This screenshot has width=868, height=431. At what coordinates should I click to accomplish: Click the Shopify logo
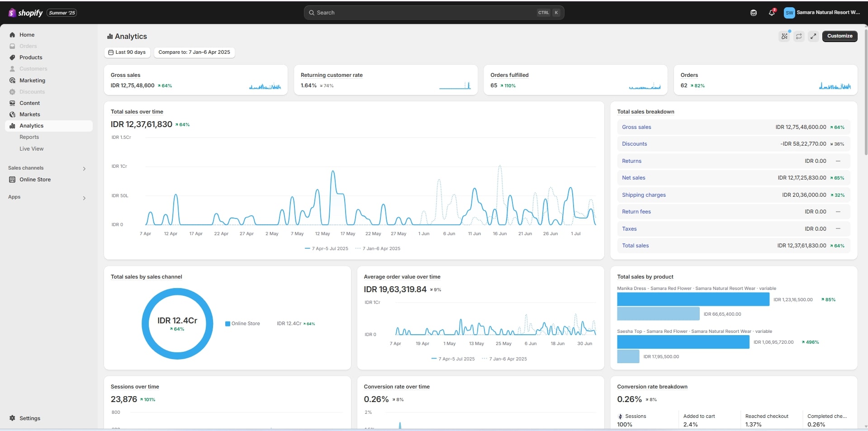tap(26, 13)
